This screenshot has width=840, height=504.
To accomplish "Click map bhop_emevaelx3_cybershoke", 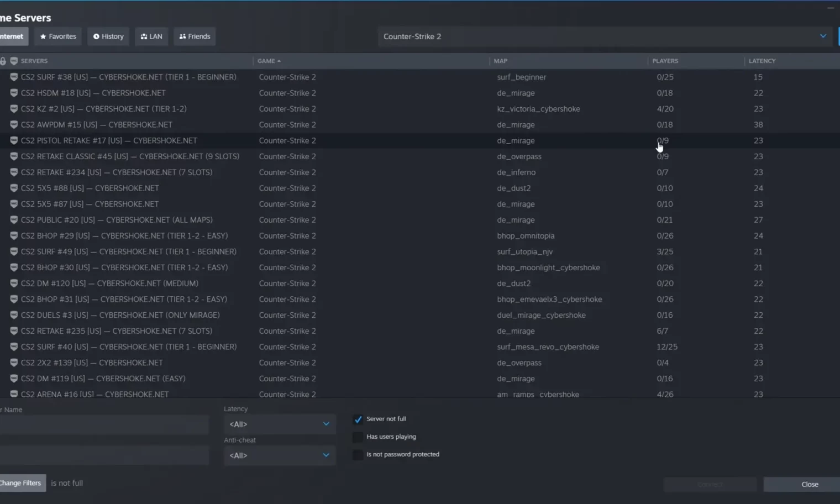I will (549, 299).
